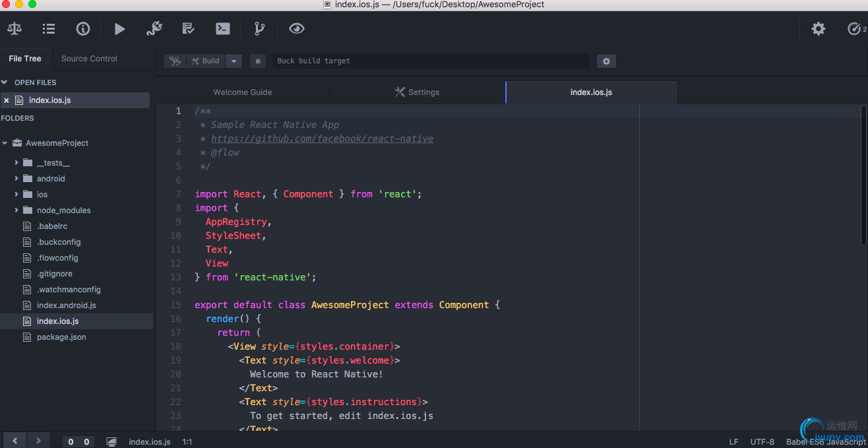The height and width of the screenshot is (448, 868).
Task: Switch to the Source Control tab
Action: (x=89, y=59)
